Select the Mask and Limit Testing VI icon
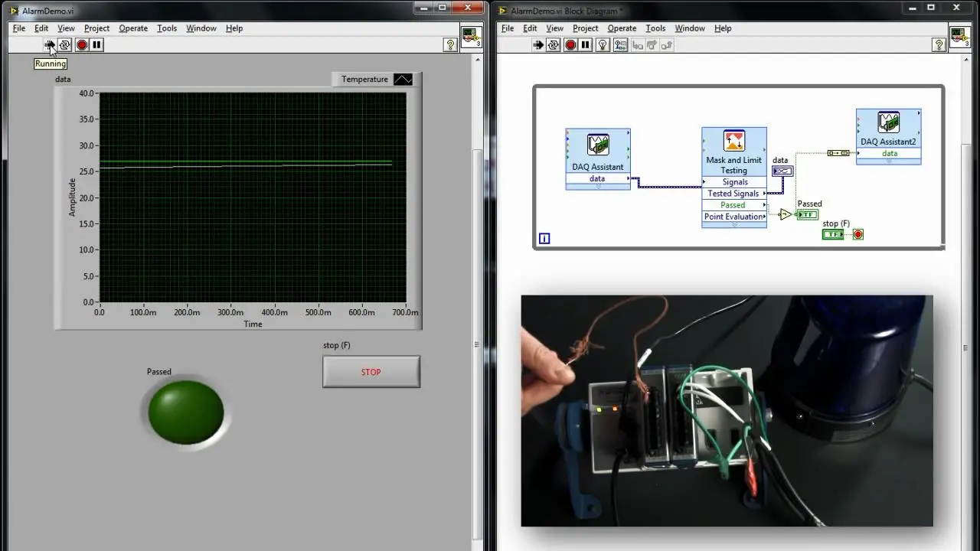This screenshot has height=551, width=980. [x=733, y=141]
